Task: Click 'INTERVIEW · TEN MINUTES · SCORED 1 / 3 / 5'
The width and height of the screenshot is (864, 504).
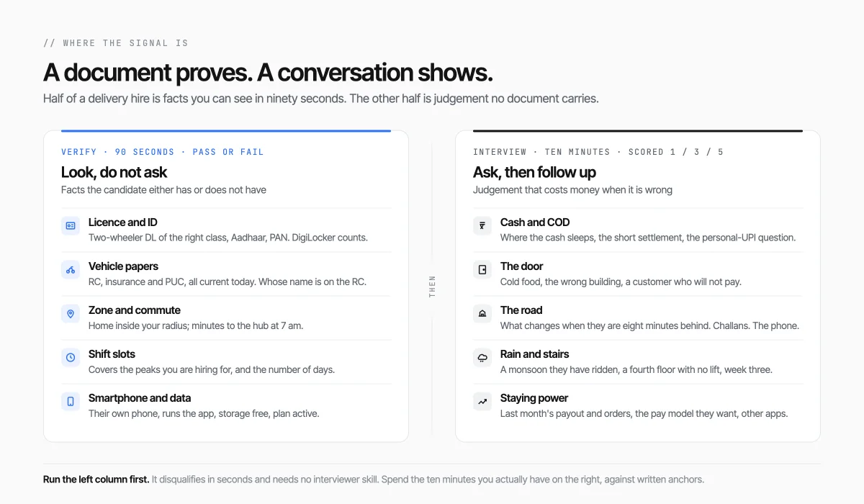Action: coord(598,152)
